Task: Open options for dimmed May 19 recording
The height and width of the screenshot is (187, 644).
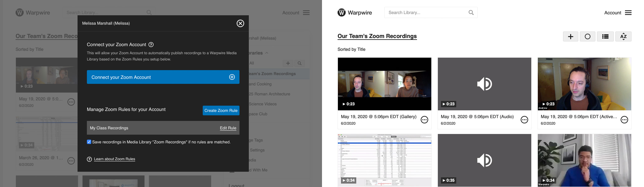Action: 71,102
